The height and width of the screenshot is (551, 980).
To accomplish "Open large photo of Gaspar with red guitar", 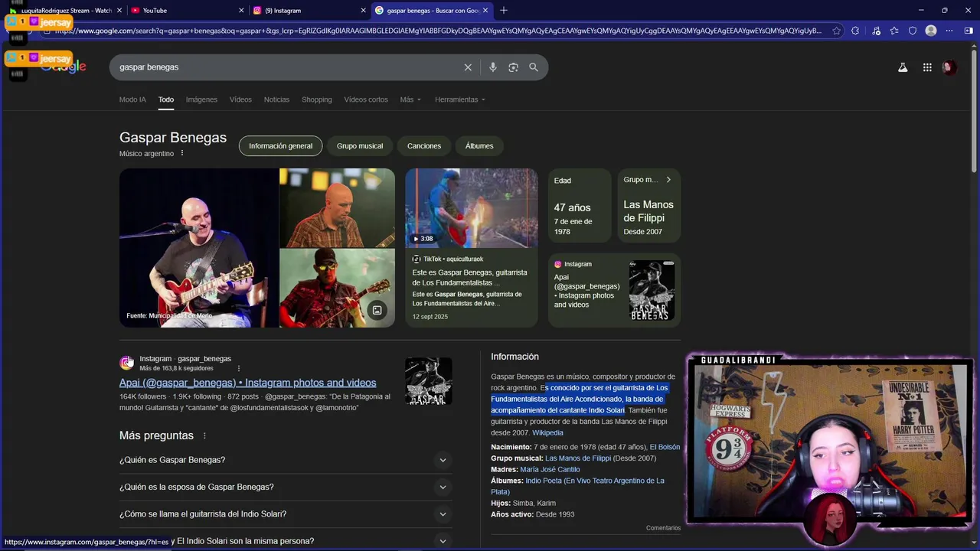I will pos(198,248).
